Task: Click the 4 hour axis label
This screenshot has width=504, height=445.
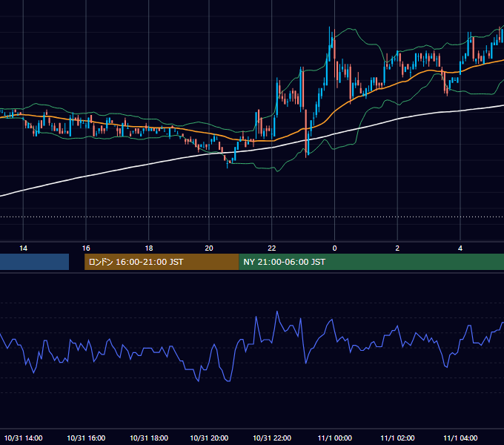Action: tap(460, 248)
